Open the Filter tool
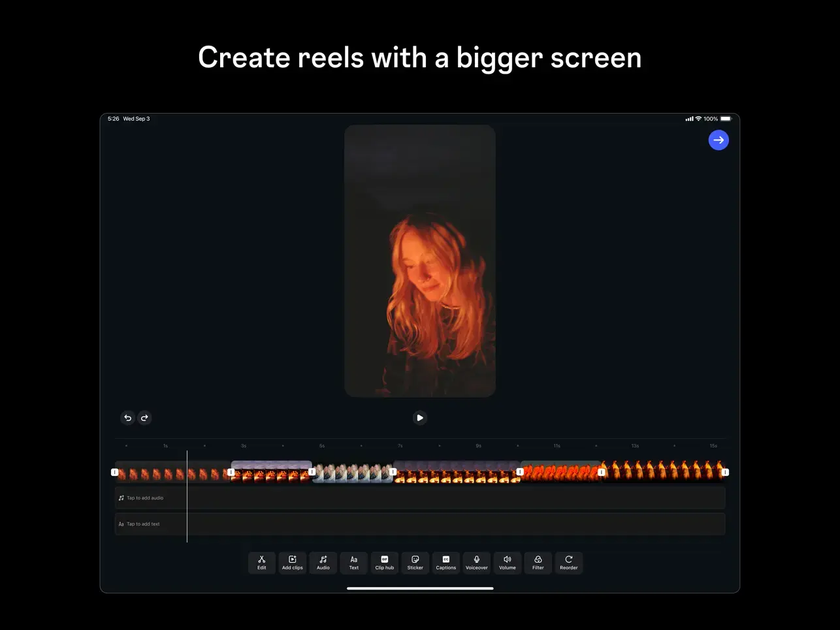The width and height of the screenshot is (840, 630). click(538, 562)
